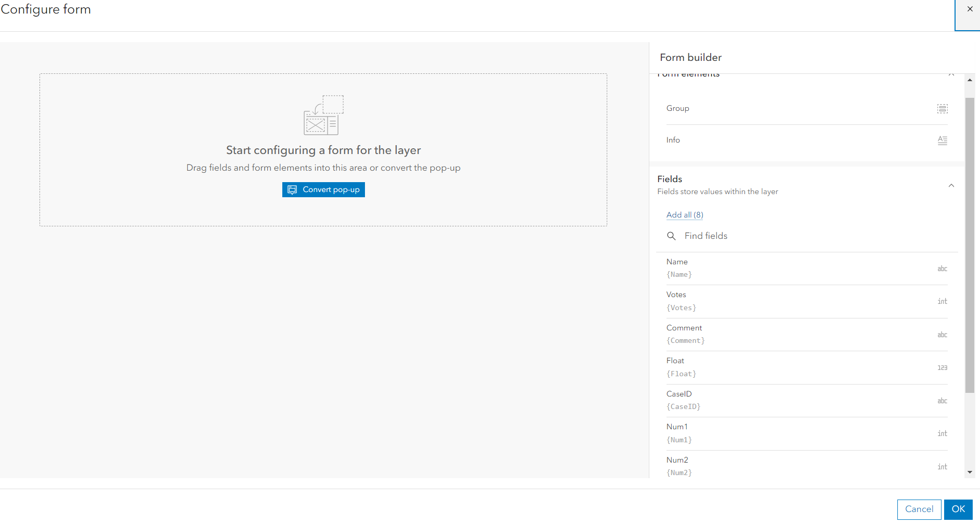Select the Info form element icon
980x524 pixels.
coord(943,140)
